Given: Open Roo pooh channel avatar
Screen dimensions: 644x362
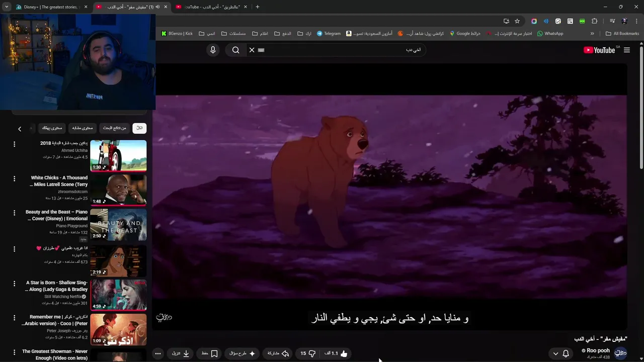Looking at the screenshot, I should [620, 353].
